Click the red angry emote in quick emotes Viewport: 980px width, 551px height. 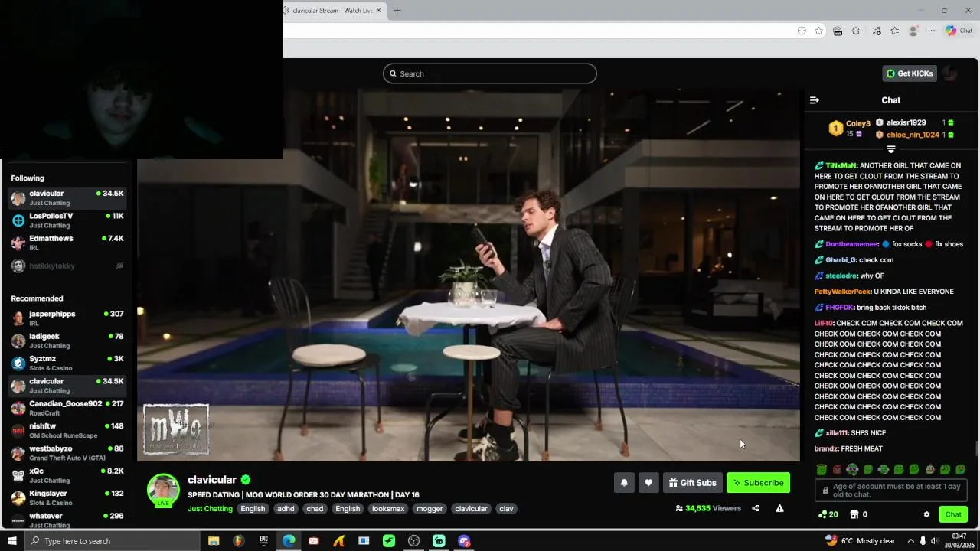pyautogui.click(x=837, y=469)
